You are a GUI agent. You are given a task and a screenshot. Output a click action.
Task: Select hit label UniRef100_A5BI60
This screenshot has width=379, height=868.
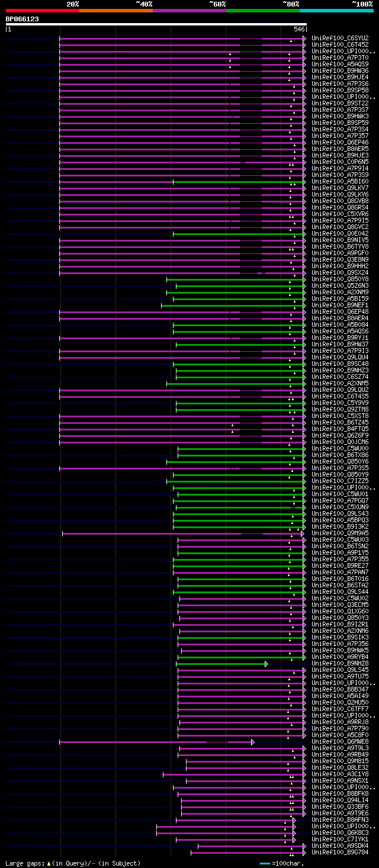[340, 182]
